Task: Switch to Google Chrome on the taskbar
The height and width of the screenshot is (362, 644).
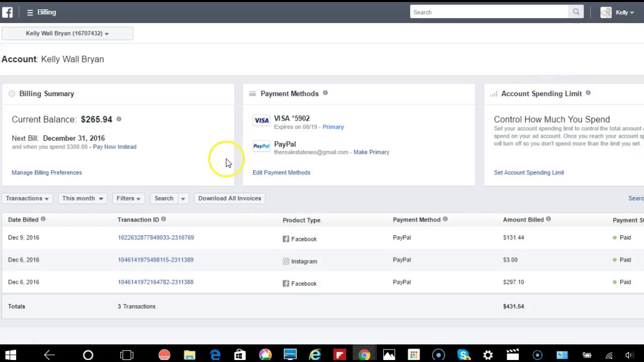Action: pos(364,355)
